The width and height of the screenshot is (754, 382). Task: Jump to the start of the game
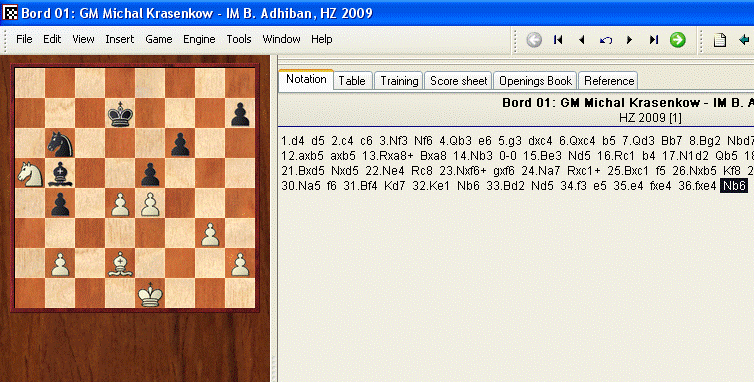(x=558, y=39)
